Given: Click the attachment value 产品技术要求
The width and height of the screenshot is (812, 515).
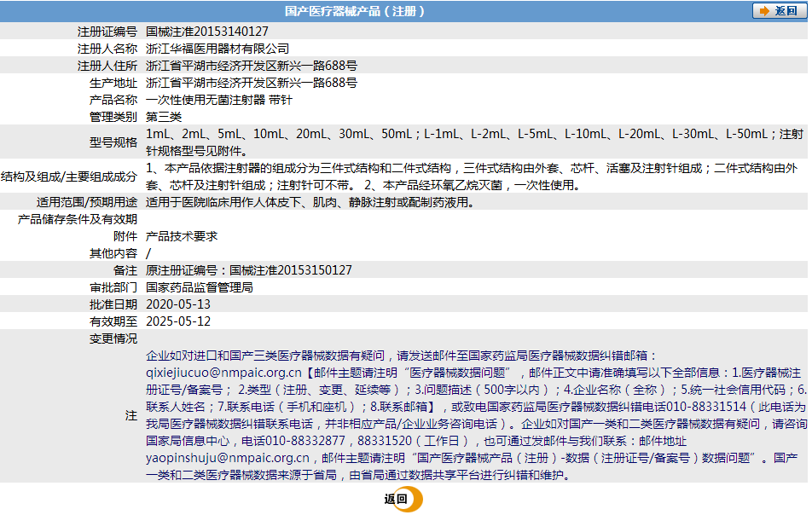Looking at the screenshot, I should 182,236.
